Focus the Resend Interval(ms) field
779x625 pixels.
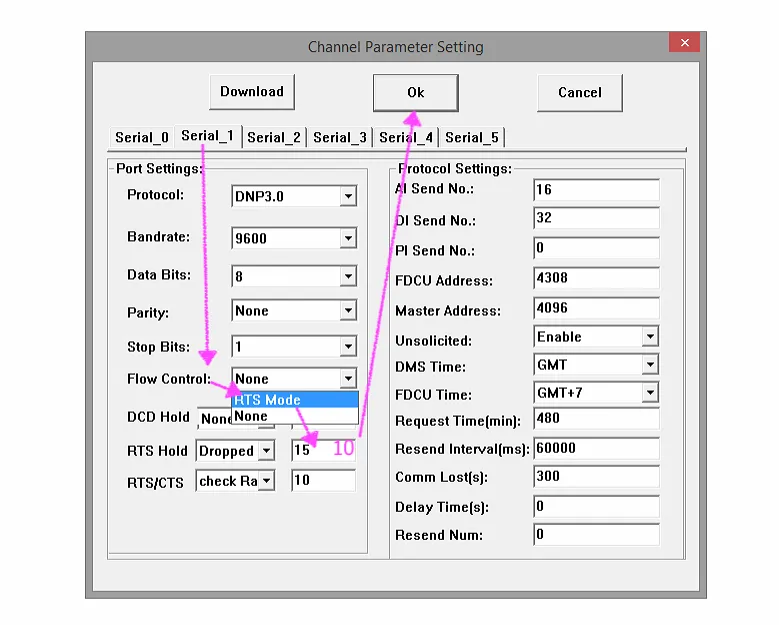pos(597,449)
